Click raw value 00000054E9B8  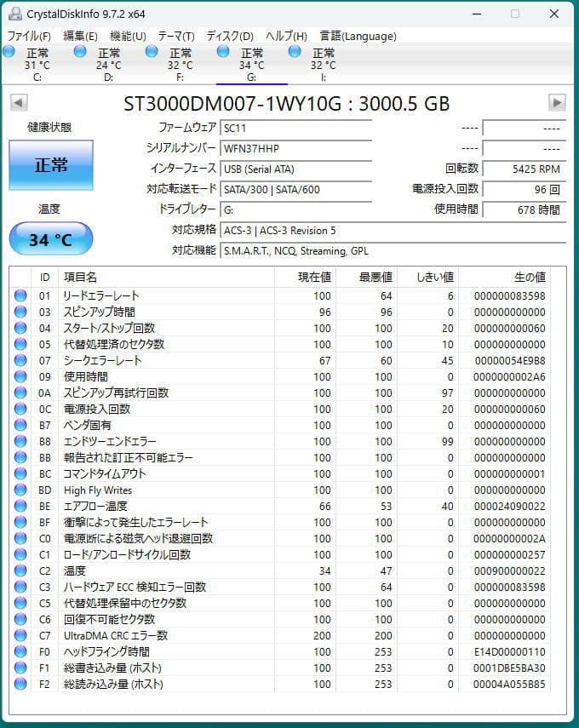click(x=510, y=360)
